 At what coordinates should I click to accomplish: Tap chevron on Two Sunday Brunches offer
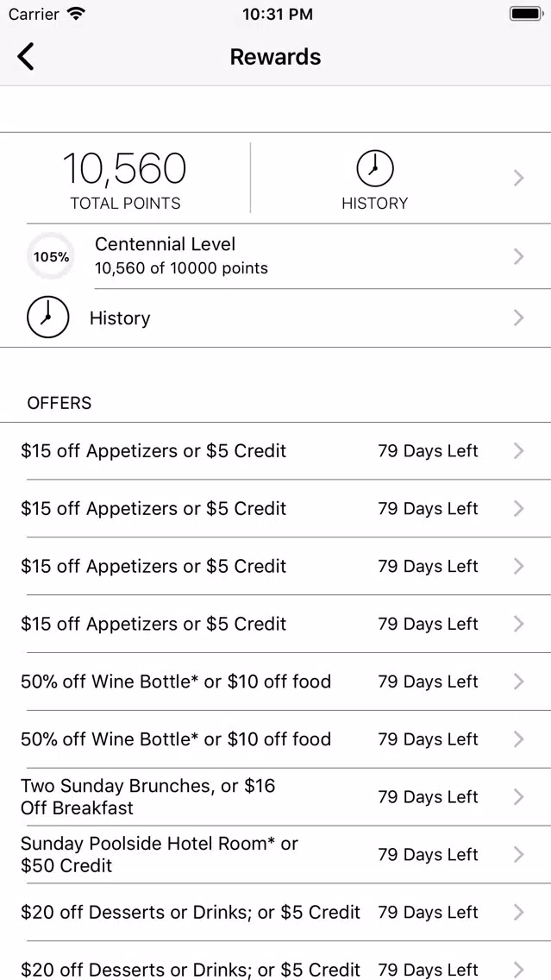[518, 797]
